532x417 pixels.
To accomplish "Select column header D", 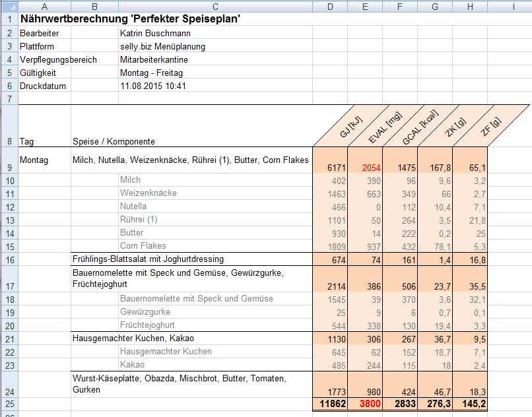I will (329, 6).
